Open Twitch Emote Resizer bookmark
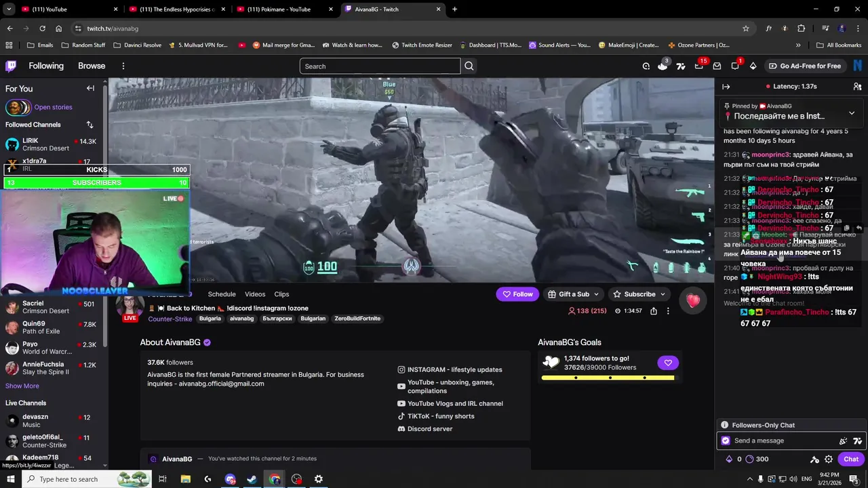The image size is (868, 488). [x=422, y=45]
